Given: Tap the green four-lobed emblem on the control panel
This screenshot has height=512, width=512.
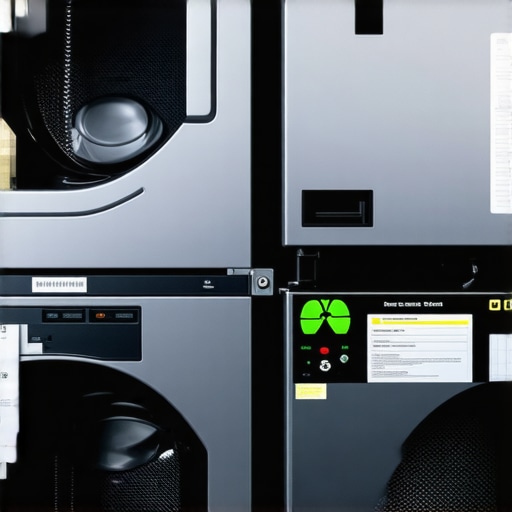Looking at the screenshot, I should tap(325, 317).
